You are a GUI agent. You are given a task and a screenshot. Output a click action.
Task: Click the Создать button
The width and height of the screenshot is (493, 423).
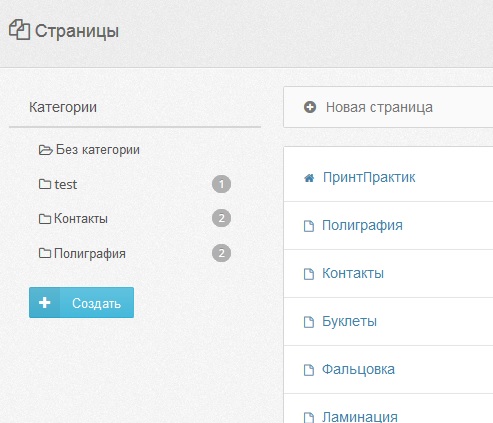coord(81,303)
